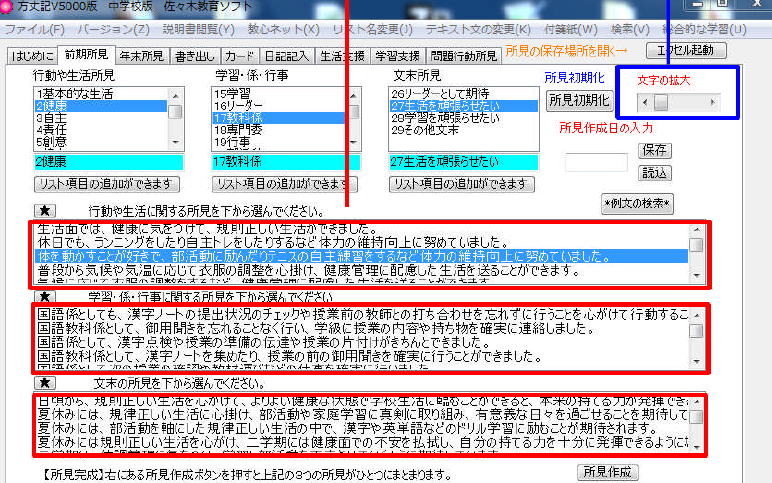
Task: Select 5創意 in the list
Action: (100, 142)
